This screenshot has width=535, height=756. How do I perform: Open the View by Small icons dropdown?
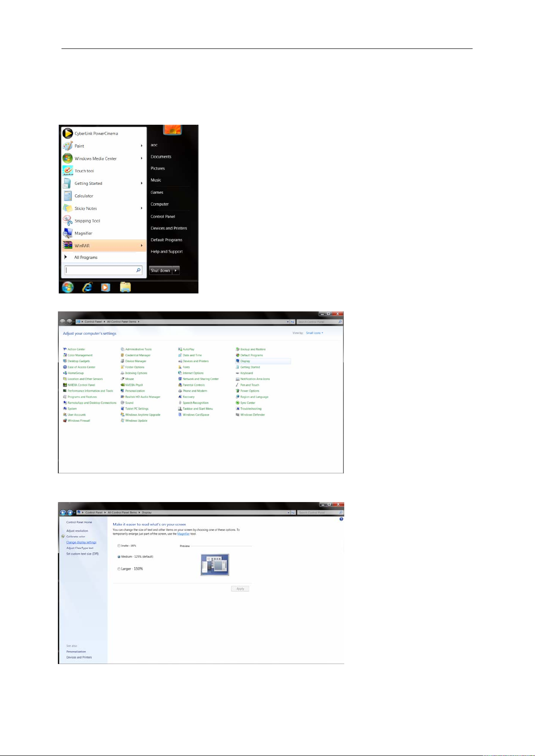point(315,333)
